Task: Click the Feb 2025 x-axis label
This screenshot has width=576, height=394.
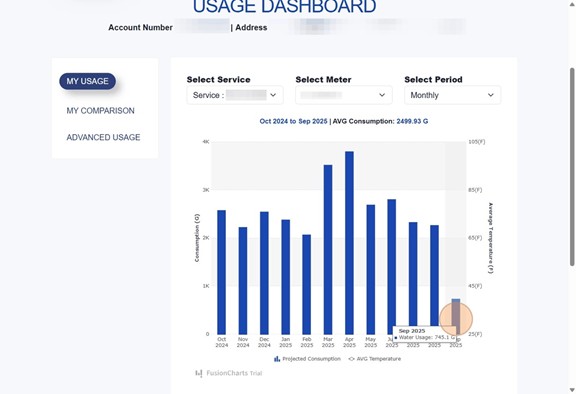Action: pos(307,342)
